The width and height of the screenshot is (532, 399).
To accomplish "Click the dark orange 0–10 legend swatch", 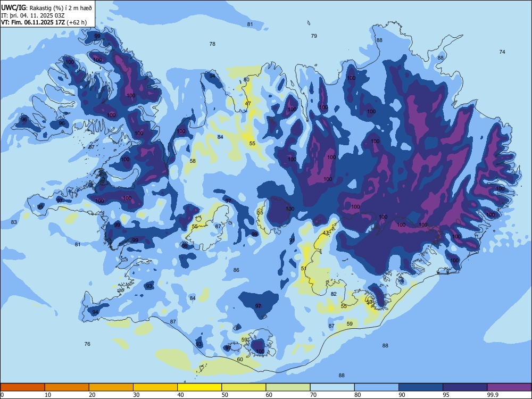I will 23,387.
